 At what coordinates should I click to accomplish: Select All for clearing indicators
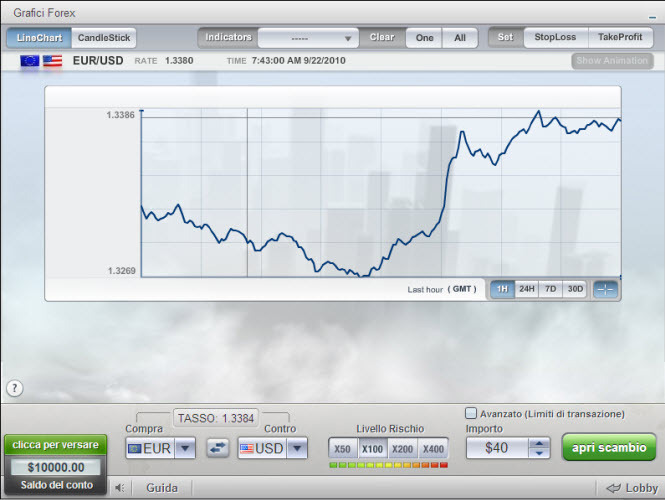[x=460, y=38]
